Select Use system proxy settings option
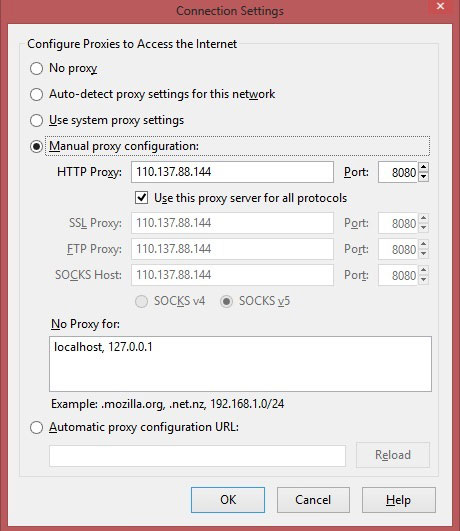Screen dimensions: 460x531 tap(36, 121)
